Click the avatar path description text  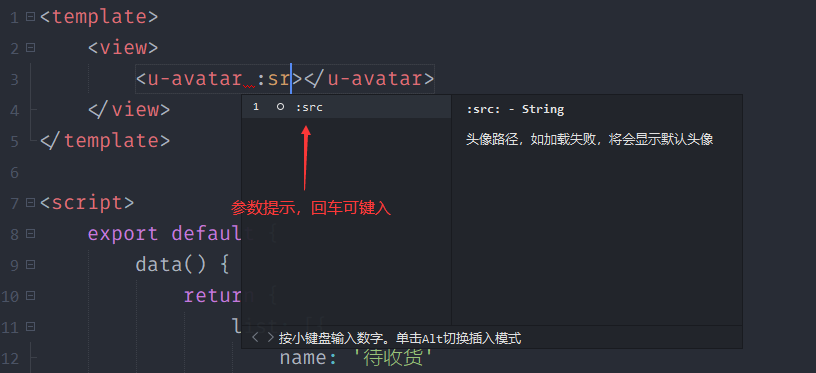(x=589, y=139)
